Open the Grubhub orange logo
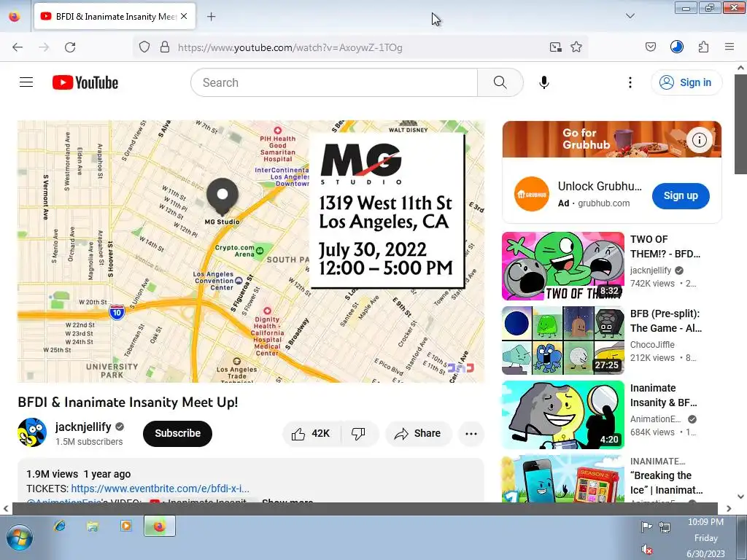Screen dimensions: 747x560 pyautogui.click(x=532, y=194)
